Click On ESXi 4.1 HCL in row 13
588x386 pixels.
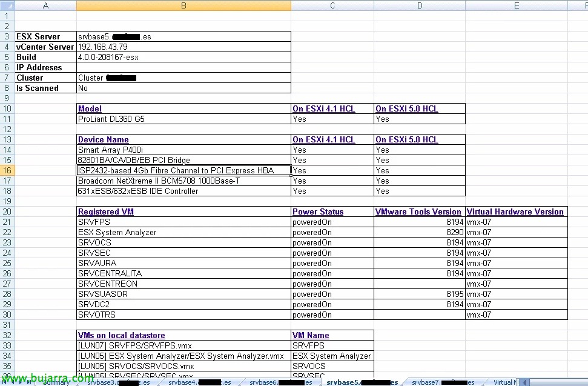(323, 139)
